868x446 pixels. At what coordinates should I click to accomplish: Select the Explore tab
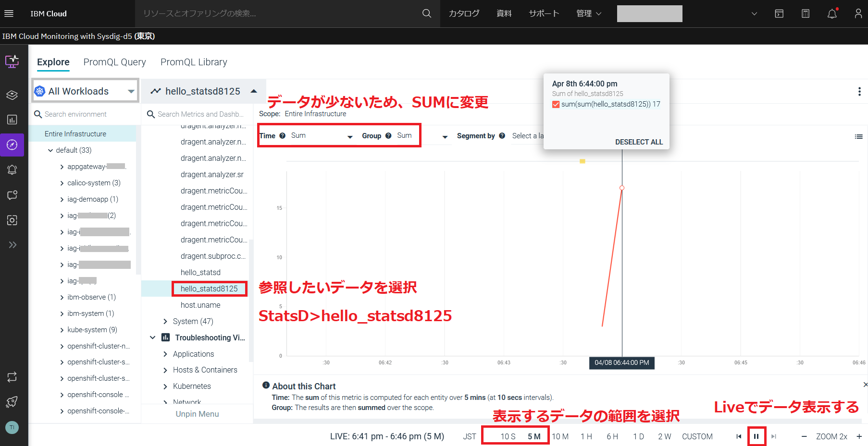[x=53, y=62]
